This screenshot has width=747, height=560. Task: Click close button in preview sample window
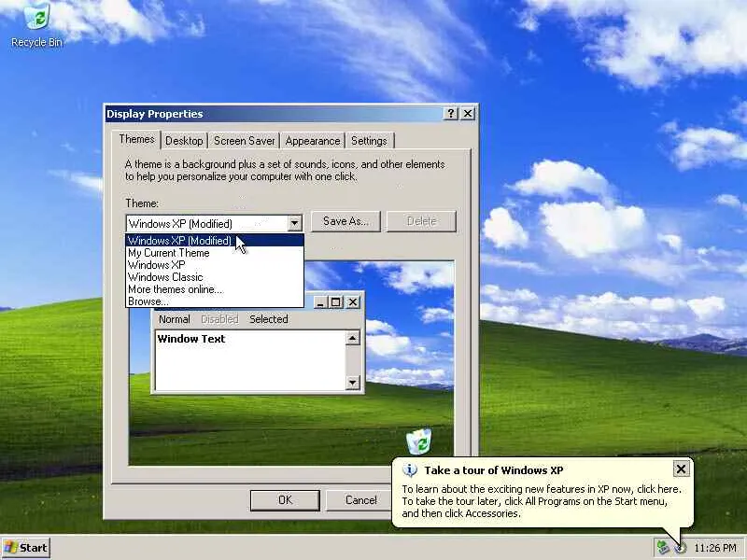pyautogui.click(x=353, y=301)
